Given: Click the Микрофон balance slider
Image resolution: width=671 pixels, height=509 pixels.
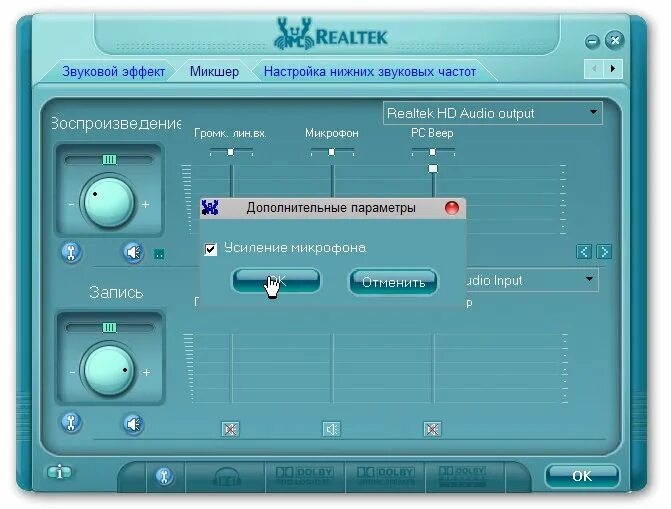Looking at the screenshot, I should point(332,152).
